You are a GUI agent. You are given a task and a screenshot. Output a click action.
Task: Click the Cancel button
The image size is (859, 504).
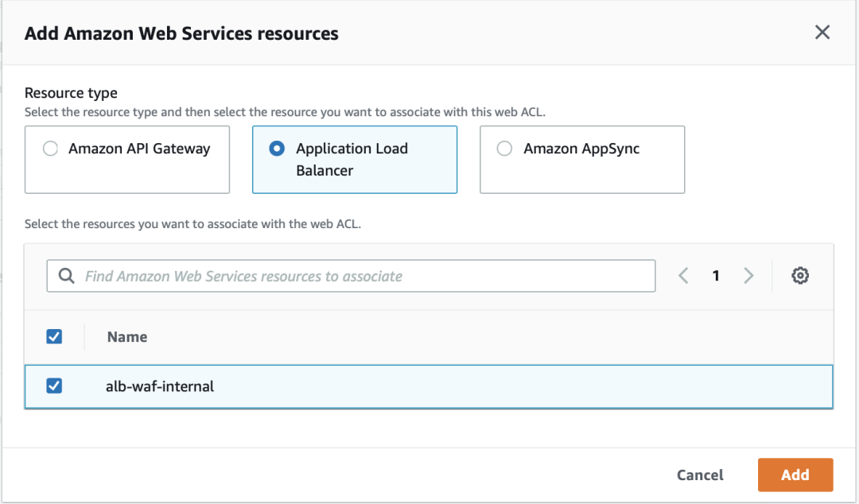[700, 475]
